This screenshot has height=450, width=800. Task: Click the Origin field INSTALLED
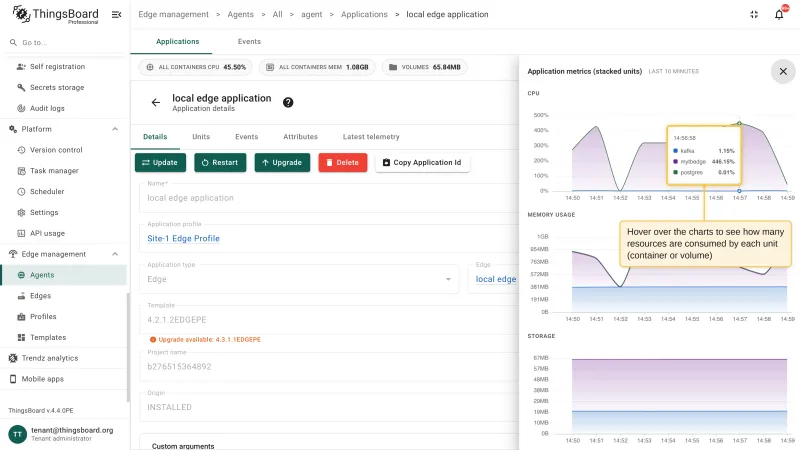pyautogui.click(x=329, y=407)
